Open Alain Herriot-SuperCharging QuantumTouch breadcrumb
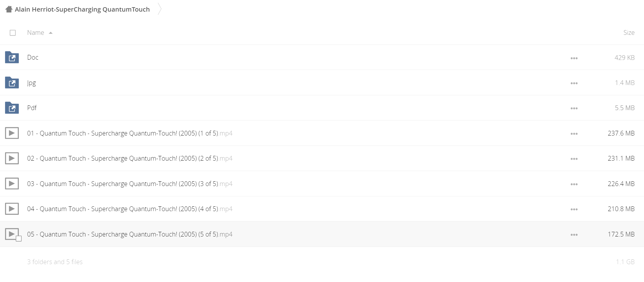This screenshot has height=282, width=644. (82, 9)
